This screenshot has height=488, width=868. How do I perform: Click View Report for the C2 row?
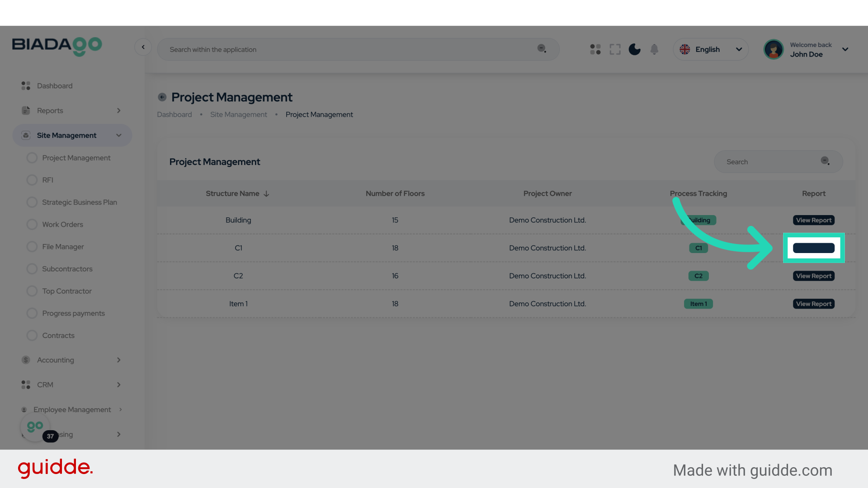(x=813, y=276)
